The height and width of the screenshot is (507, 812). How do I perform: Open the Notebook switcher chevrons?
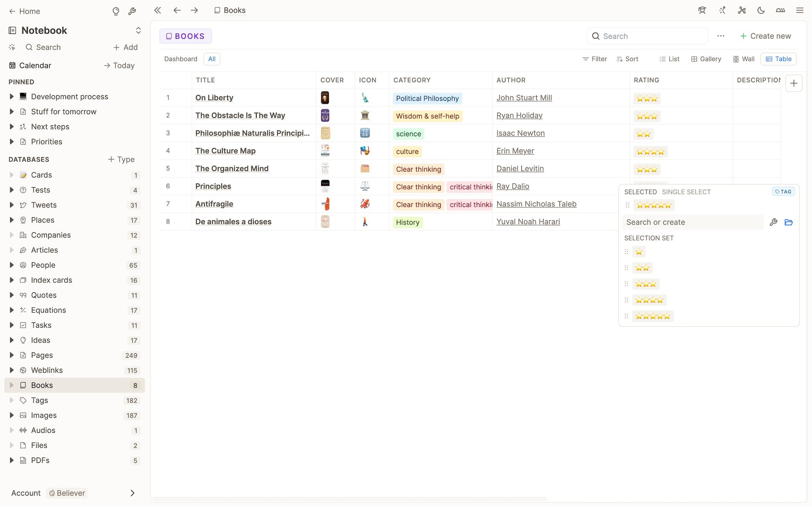point(138,30)
